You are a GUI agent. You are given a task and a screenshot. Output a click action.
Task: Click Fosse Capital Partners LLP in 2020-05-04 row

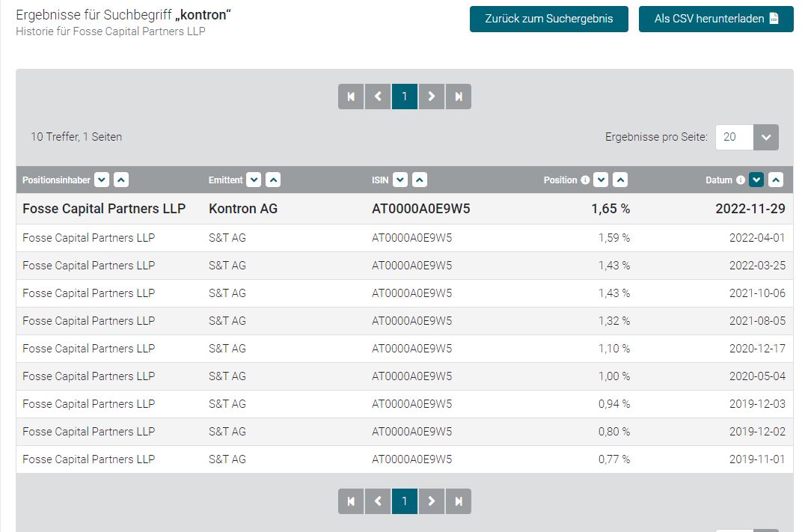tap(89, 376)
